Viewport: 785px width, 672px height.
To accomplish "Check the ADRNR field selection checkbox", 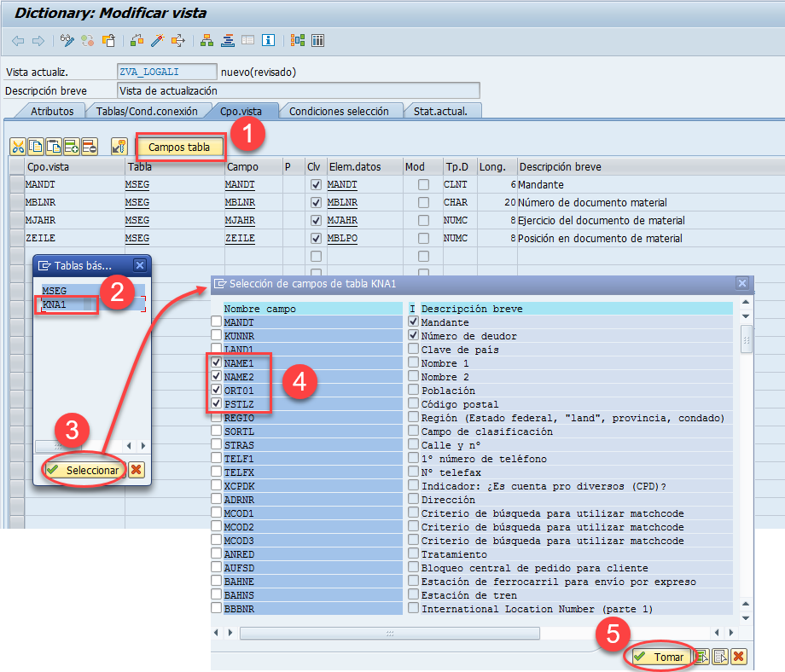I will (216, 499).
